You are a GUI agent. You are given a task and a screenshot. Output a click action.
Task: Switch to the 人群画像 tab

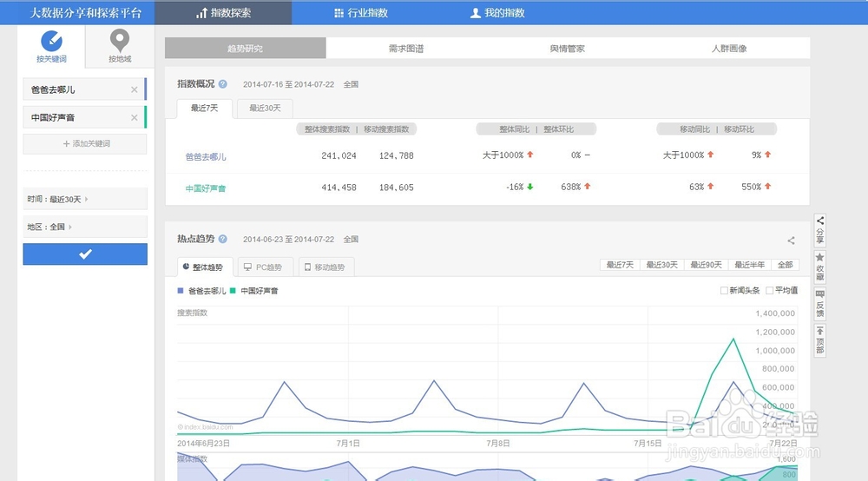tap(729, 48)
